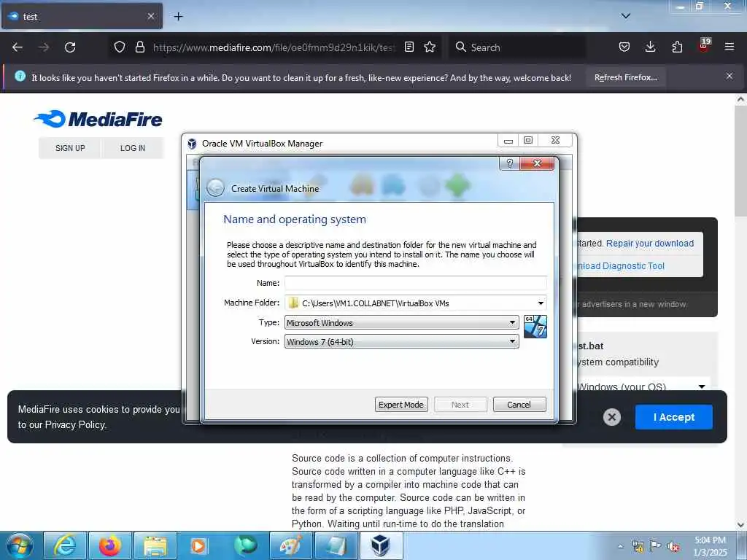This screenshot has height=560, width=747.
Task: Open the Firefox extensions puzzle icon
Action: [677, 47]
